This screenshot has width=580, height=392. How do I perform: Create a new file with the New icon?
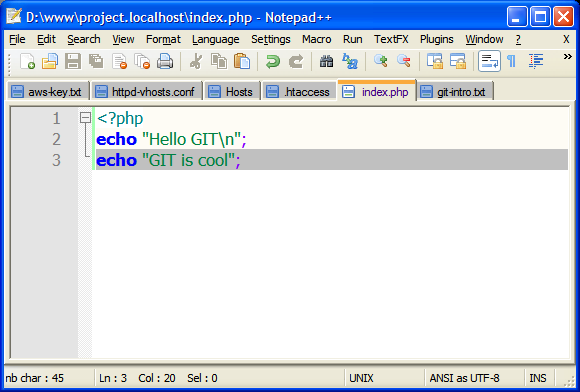27,61
